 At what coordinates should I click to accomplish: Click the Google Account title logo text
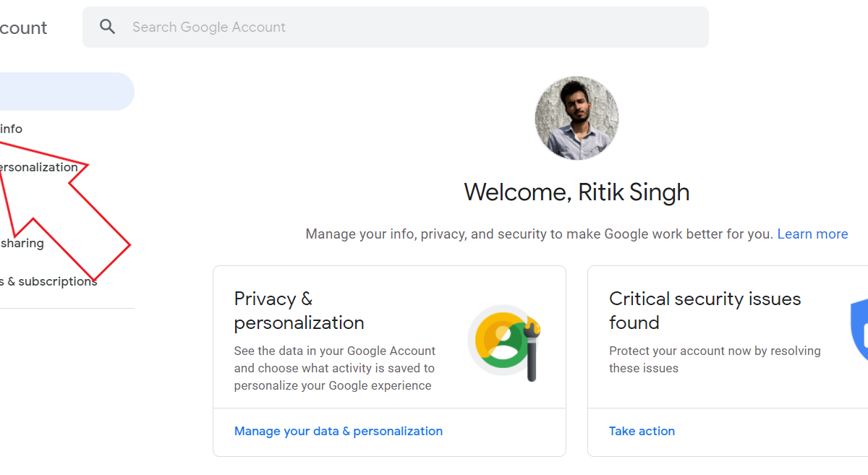(23, 28)
